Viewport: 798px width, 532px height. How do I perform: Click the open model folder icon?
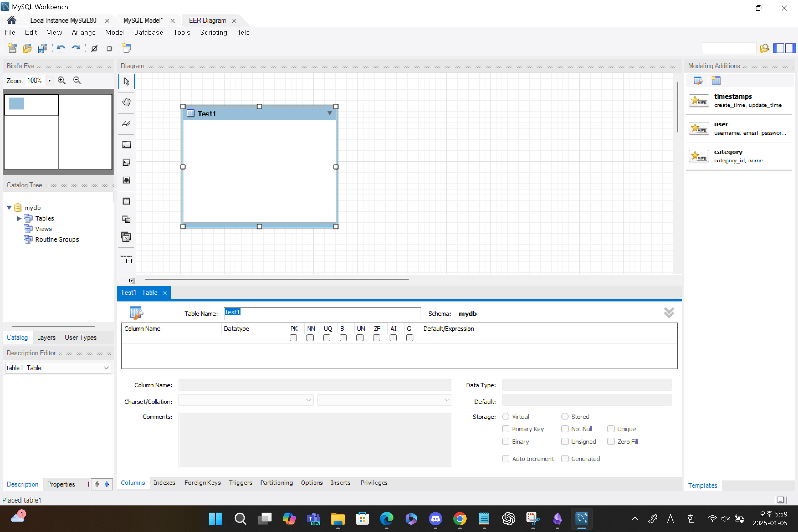27,48
